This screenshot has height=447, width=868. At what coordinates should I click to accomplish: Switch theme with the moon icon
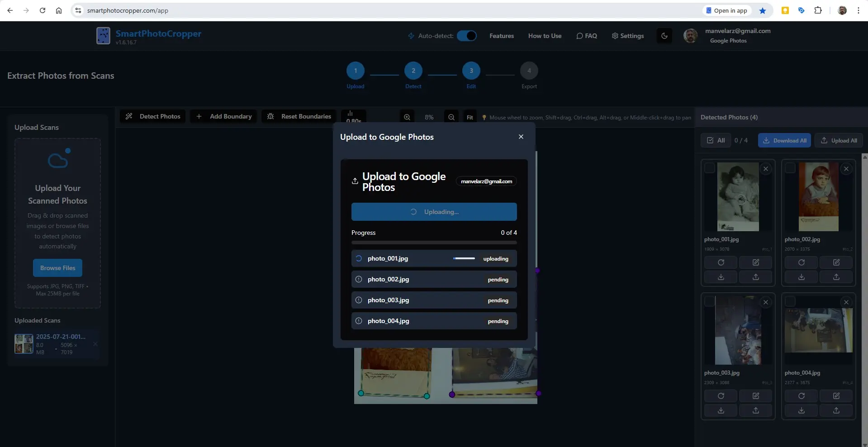(x=664, y=36)
